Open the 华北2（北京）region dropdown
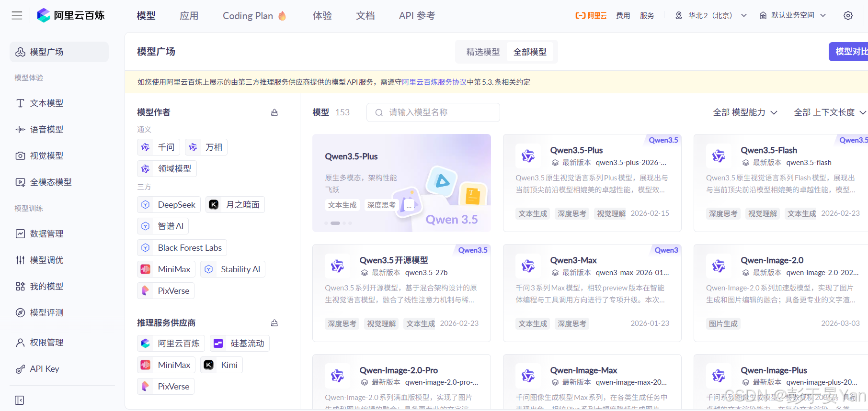 pyautogui.click(x=711, y=15)
